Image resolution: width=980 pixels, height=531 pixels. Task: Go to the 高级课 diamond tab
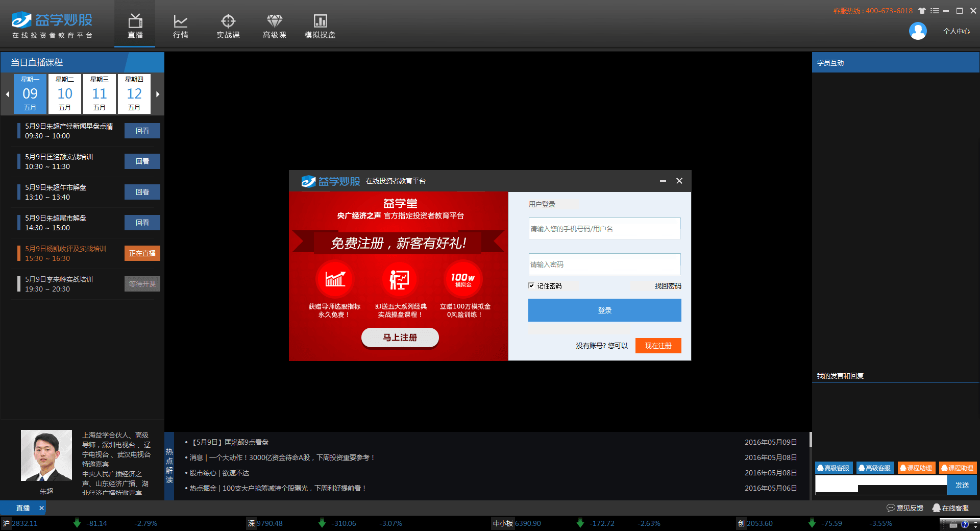pos(274,26)
